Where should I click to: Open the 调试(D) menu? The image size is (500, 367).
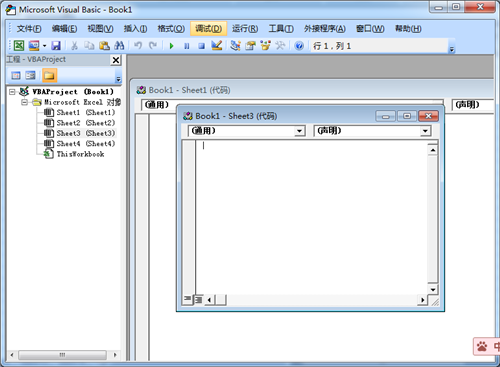(209, 29)
